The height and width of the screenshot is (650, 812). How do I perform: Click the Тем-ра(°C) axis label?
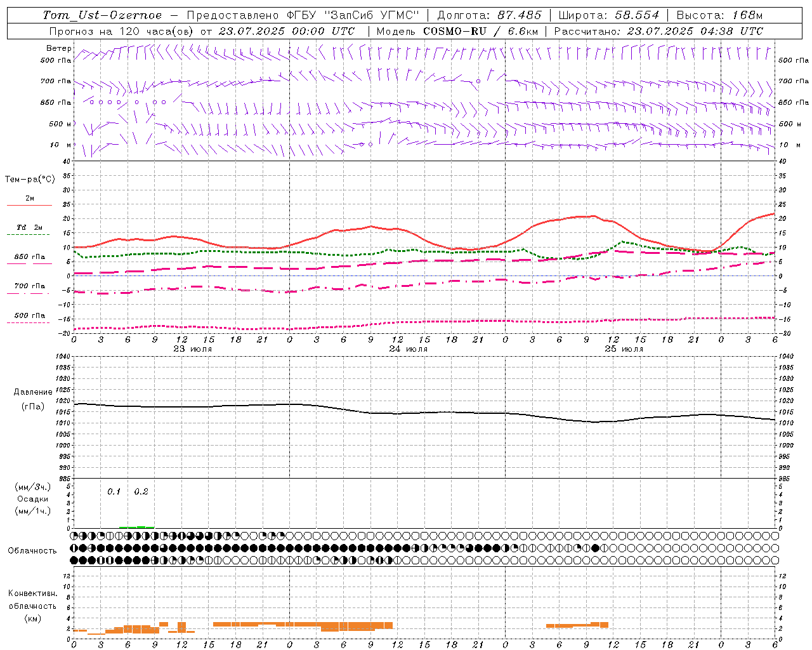coord(30,180)
